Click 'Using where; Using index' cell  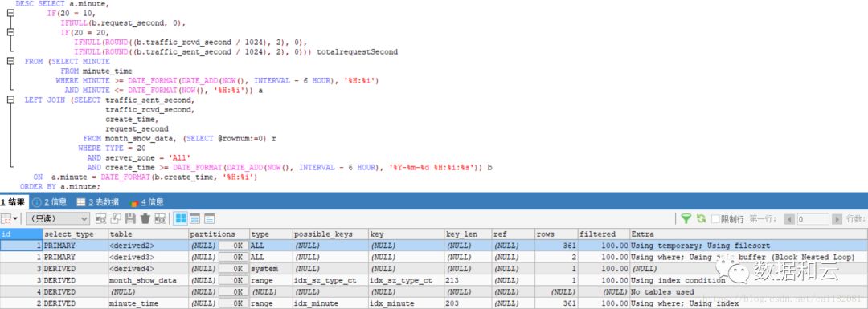[748, 303]
